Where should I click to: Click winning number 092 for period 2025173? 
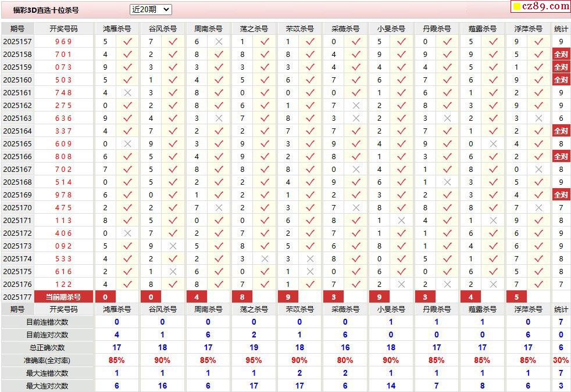[63, 246]
